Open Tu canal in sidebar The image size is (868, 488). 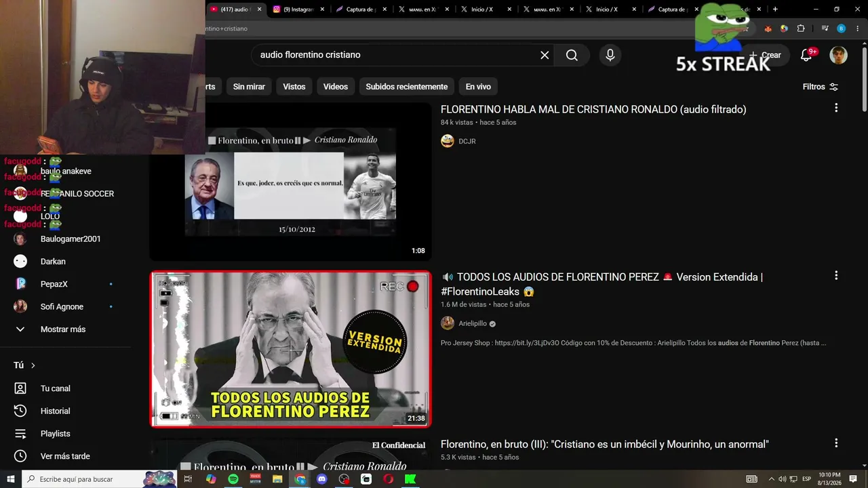(x=56, y=388)
